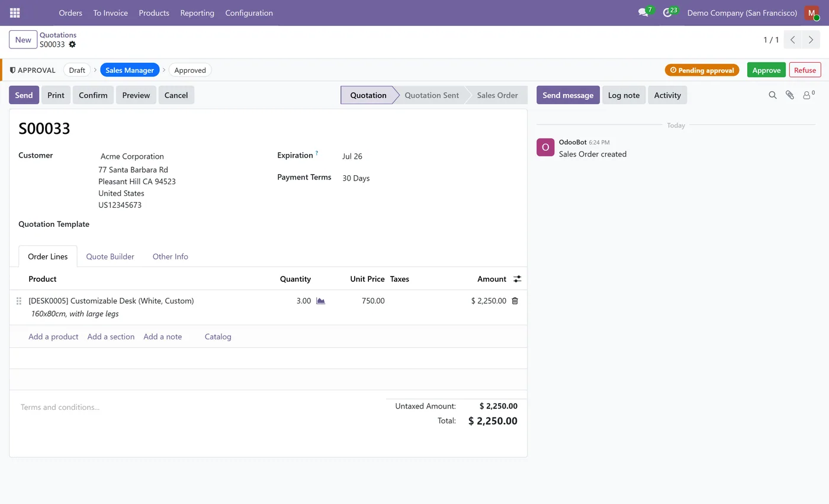The image size is (829, 504).
Task: Click the OdooBot avatar in chatter
Action: [545, 147]
